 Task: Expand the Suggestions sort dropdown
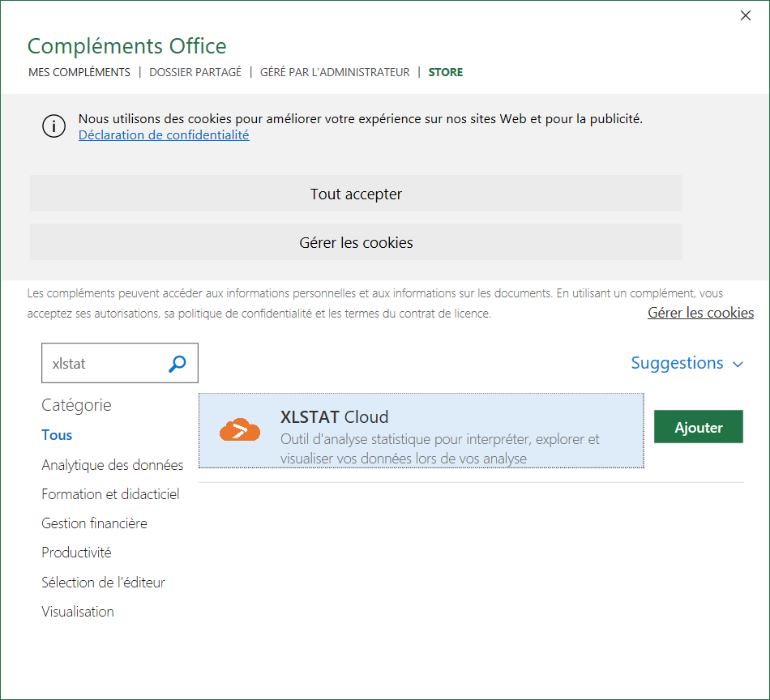pyautogui.click(x=687, y=363)
